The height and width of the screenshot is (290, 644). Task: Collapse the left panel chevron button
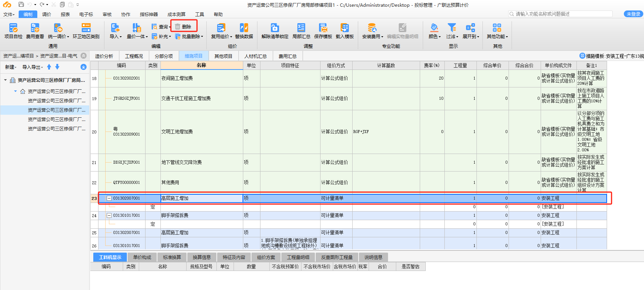[84, 56]
